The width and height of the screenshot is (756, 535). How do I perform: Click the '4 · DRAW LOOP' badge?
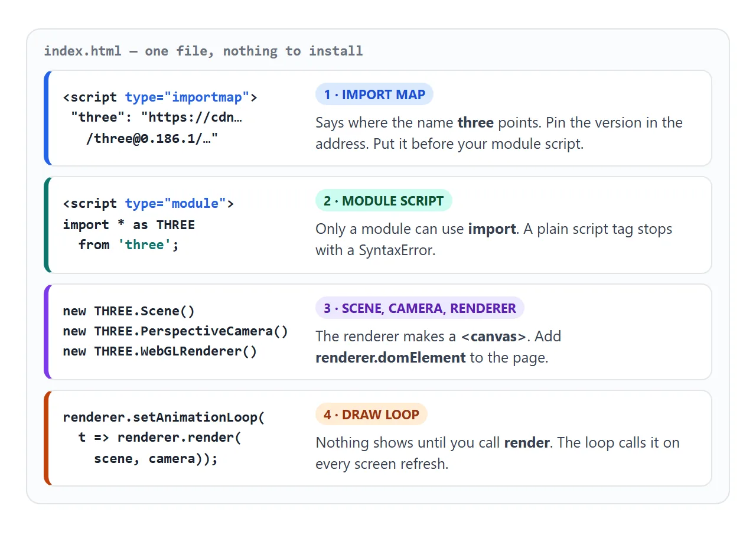click(372, 415)
